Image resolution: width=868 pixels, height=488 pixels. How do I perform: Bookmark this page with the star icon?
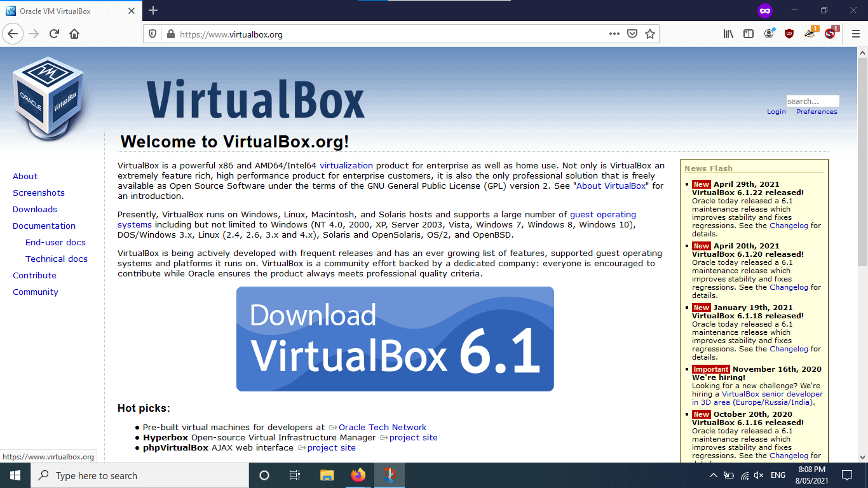(x=650, y=34)
